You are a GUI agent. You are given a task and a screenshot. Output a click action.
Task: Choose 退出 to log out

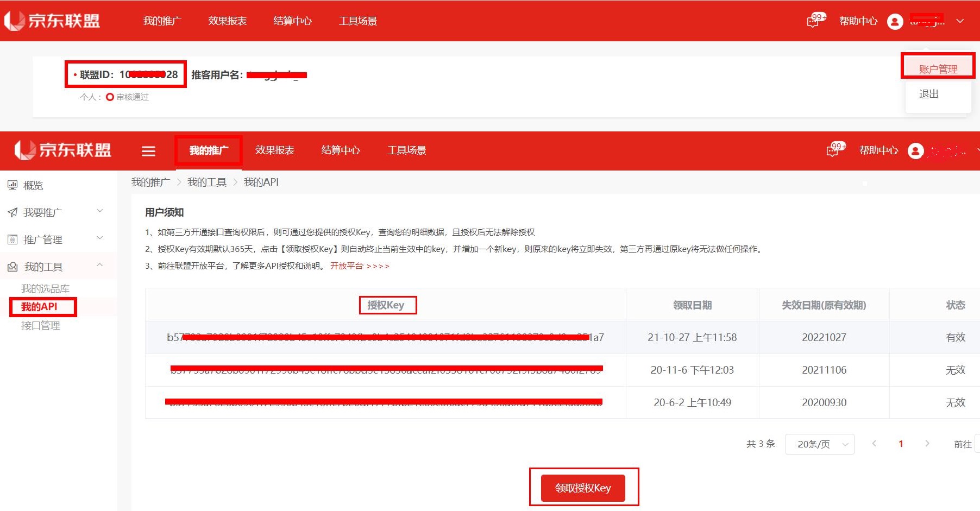coord(929,94)
